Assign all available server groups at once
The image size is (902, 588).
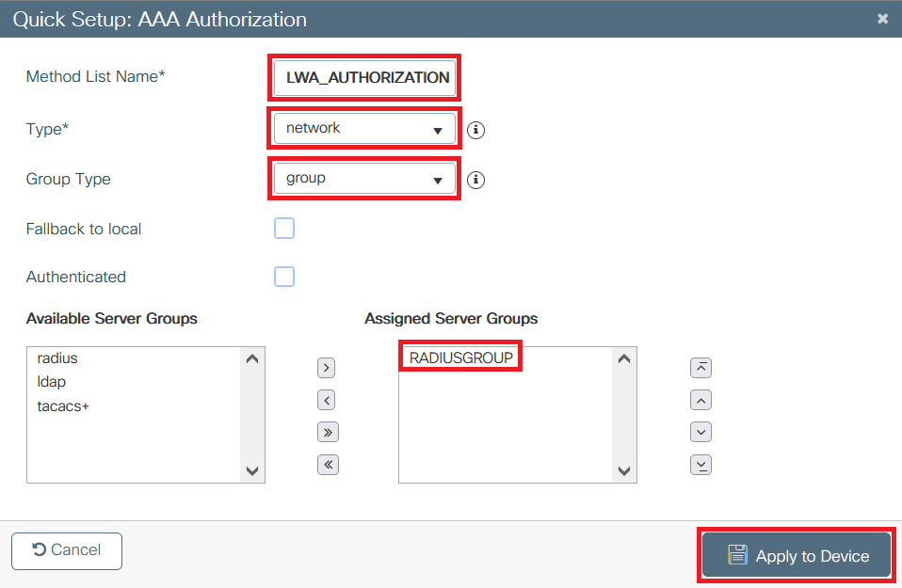pyautogui.click(x=326, y=432)
